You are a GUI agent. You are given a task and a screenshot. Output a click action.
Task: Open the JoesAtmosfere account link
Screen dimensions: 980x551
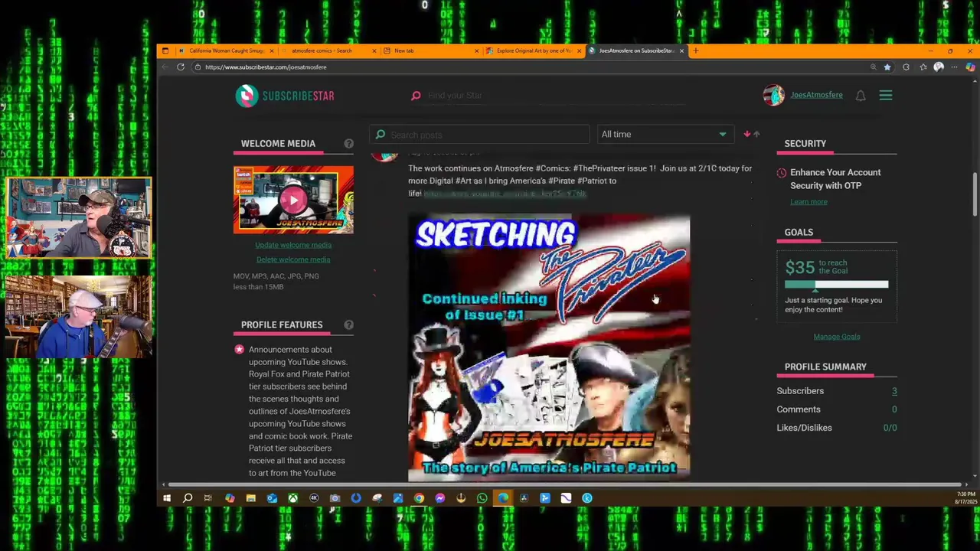tap(816, 95)
